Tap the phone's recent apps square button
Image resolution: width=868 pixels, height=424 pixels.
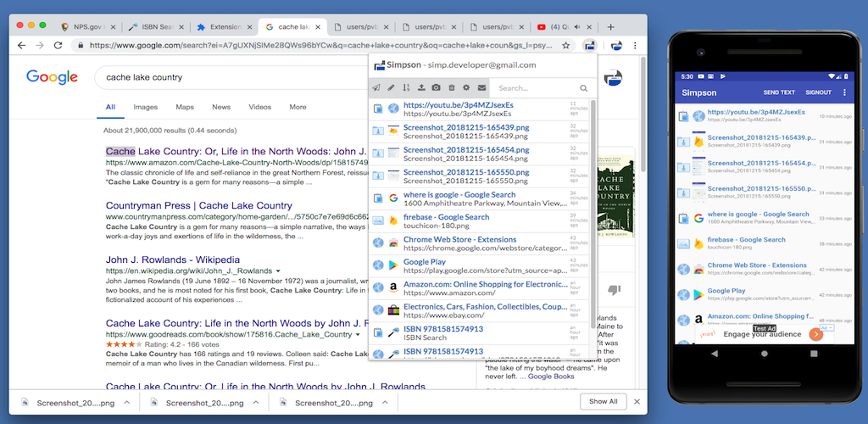814,353
